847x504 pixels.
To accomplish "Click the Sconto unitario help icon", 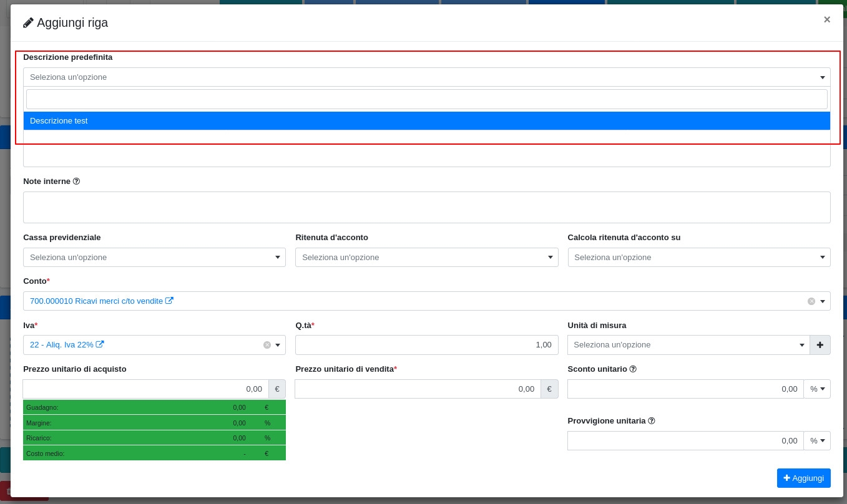I will (633, 369).
